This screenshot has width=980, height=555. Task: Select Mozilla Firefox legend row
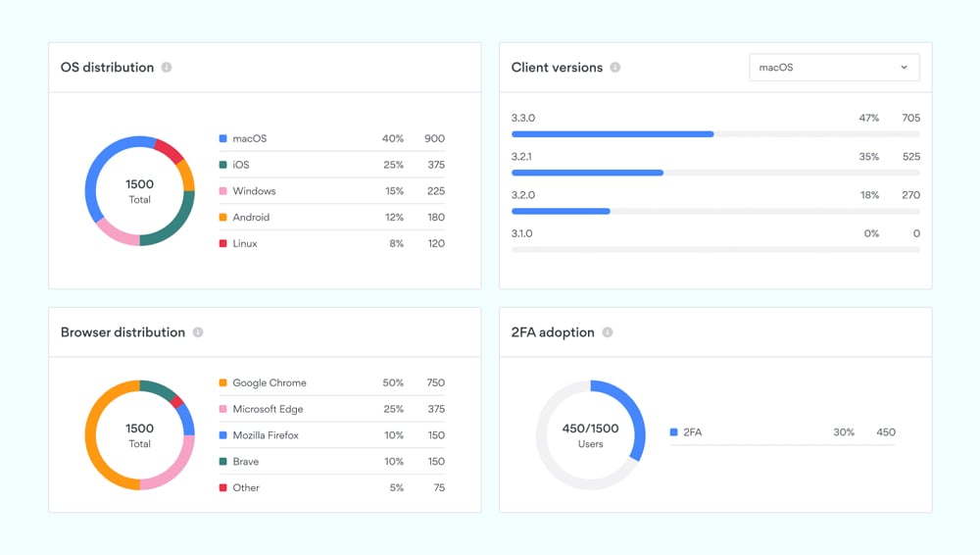[x=266, y=435]
